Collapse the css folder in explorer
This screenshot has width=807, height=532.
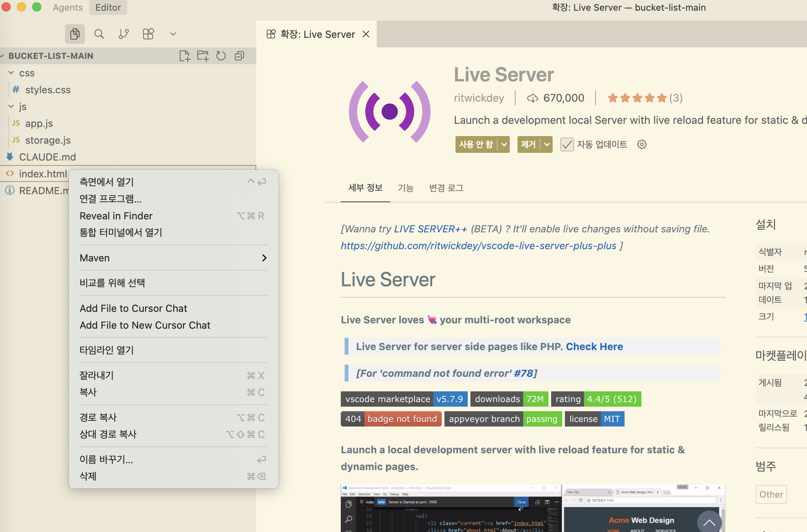pyautogui.click(x=11, y=73)
